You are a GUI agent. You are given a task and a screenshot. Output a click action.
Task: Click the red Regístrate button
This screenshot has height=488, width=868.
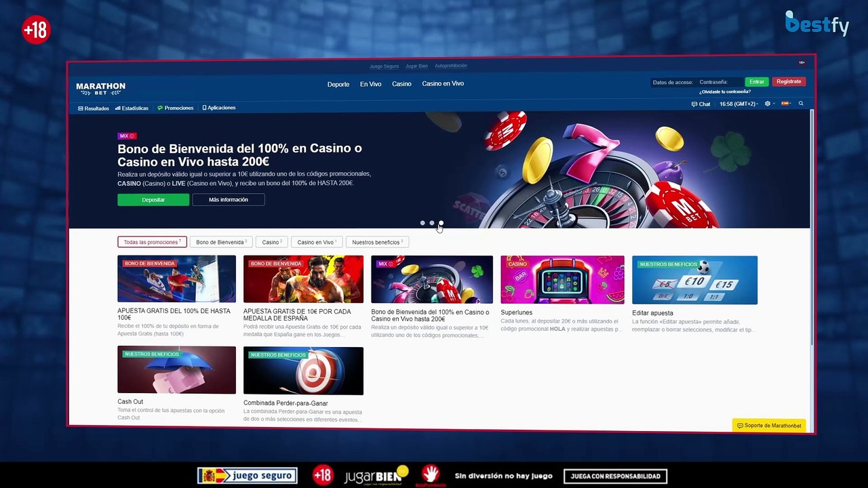[x=789, y=81]
